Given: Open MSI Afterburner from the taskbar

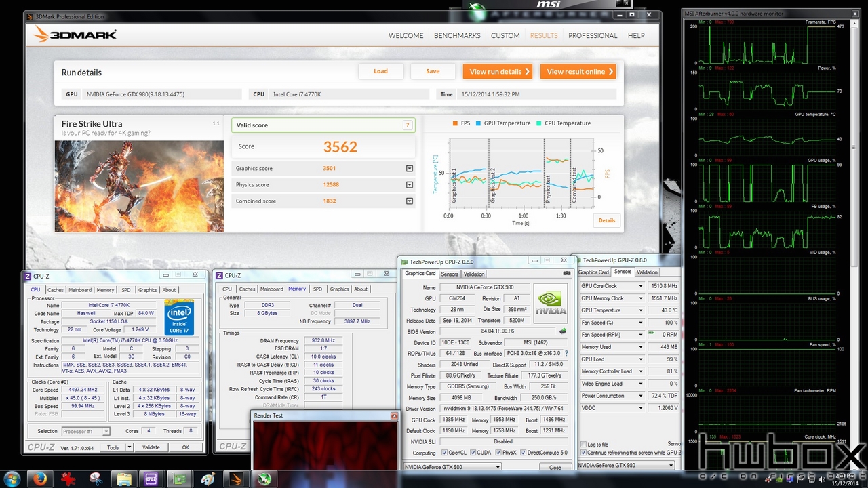Looking at the screenshot, I should [x=264, y=479].
